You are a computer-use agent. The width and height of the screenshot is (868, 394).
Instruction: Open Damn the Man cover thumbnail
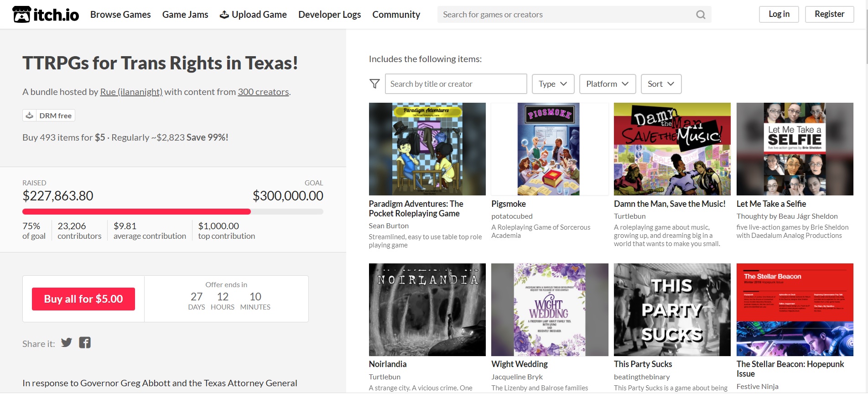click(x=672, y=149)
